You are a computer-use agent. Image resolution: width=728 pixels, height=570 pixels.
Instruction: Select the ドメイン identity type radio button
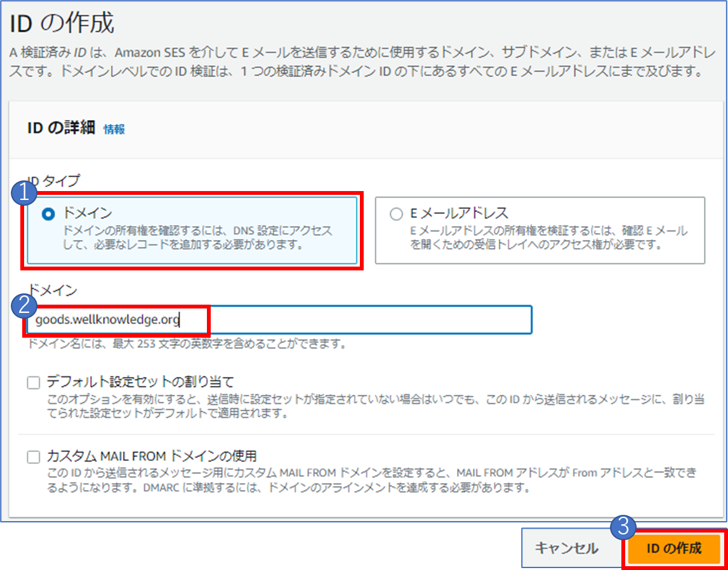[48, 214]
